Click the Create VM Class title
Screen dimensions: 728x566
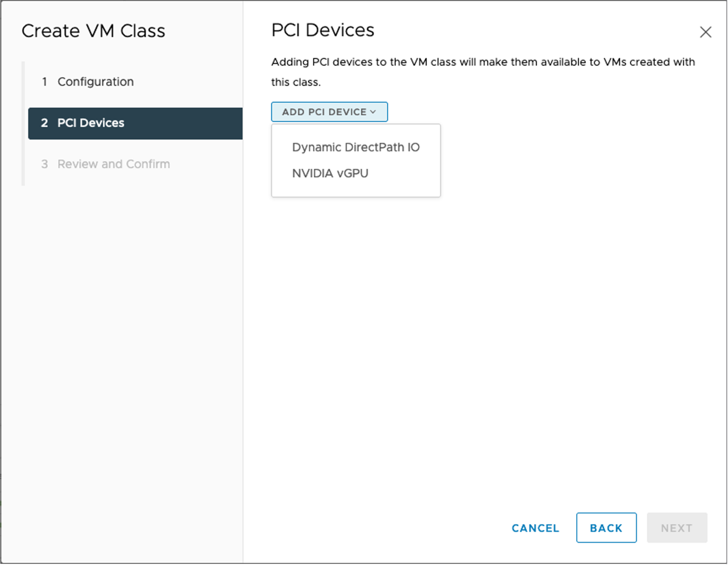[93, 31]
